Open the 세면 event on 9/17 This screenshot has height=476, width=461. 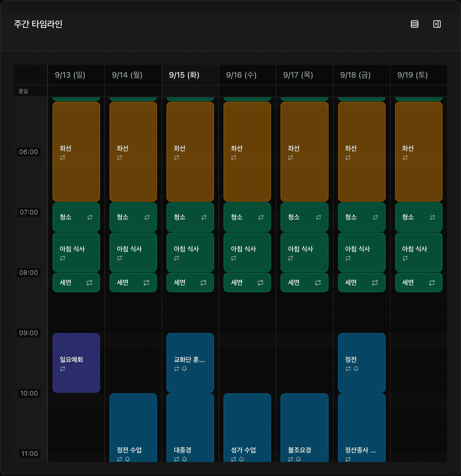coord(305,282)
